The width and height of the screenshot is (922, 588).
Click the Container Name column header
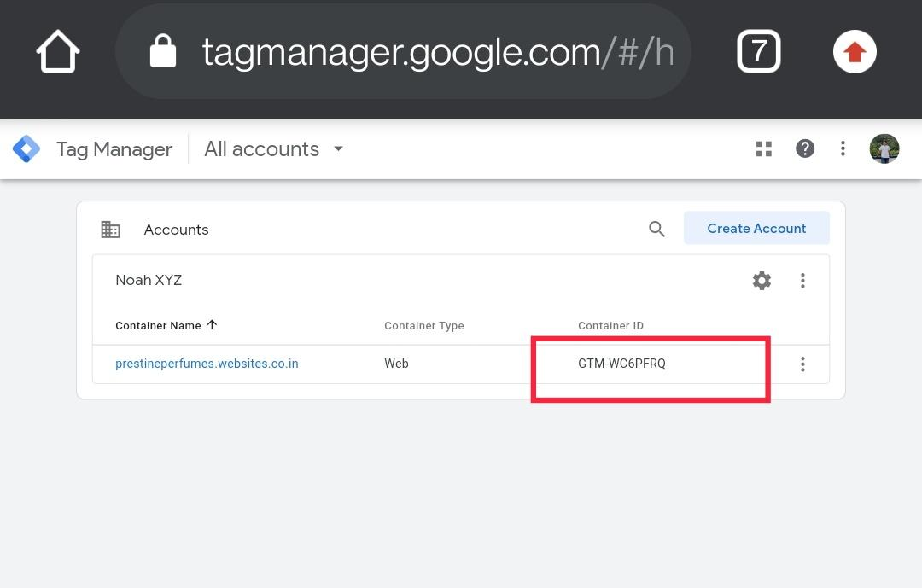click(158, 325)
